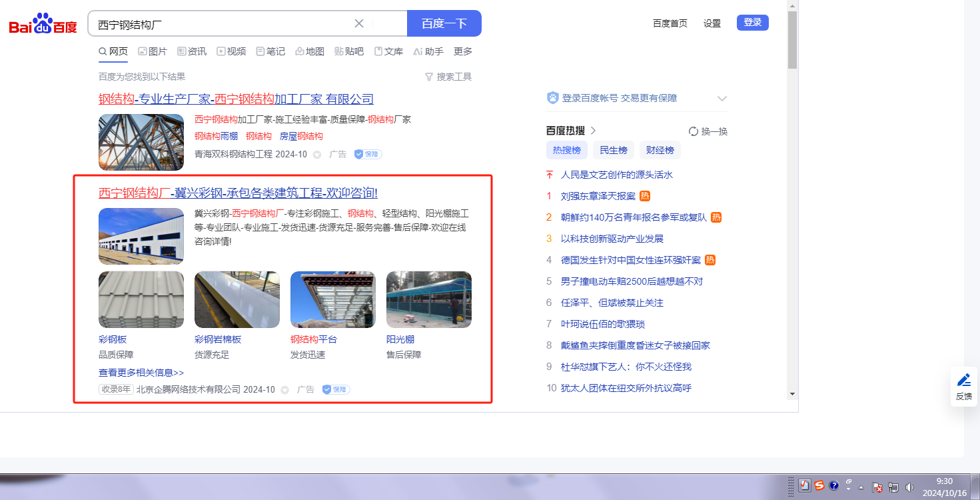Switch to the 财经榜 tab
Screen dimensions: 980x500
(660, 150)
